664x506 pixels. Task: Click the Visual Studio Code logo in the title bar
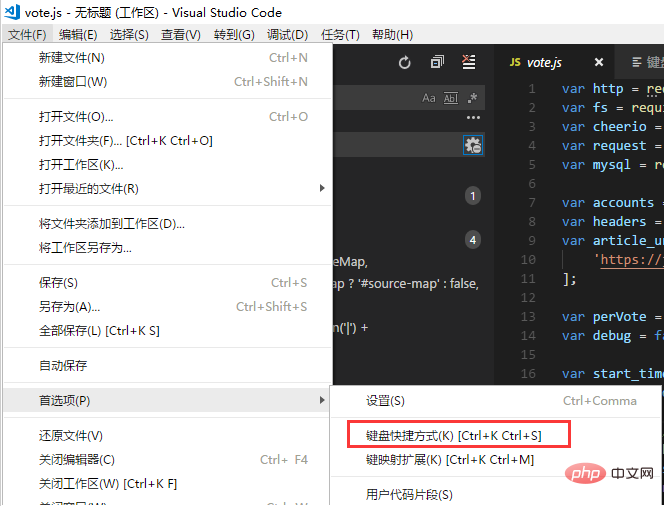(12, 12)
